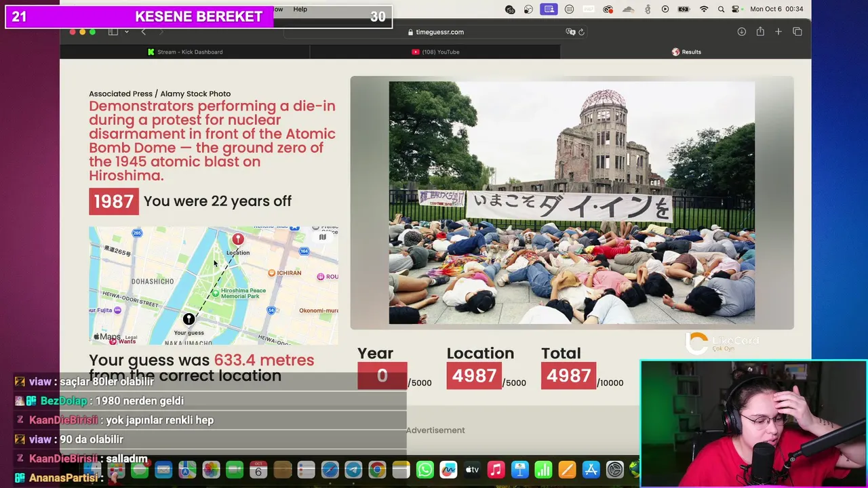Open Spotlight search in menu bar
Viewport: 868px width, 488px height.
(x=721, y=9)
